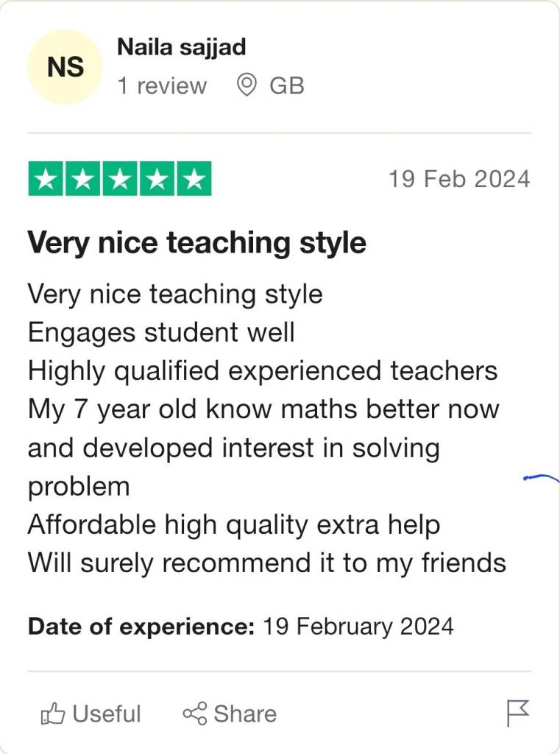Open the bold "Very nice teaching style" title
Viewport: 560px width, 754px height.
196,242
